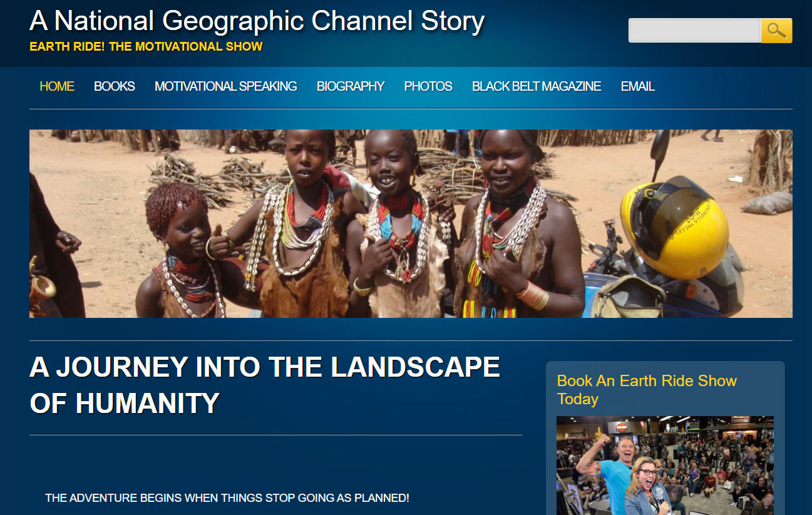The width and height of the screenshot is (812, 515).
Task: Open the BLACK BELT MAGAZINE link
Action: [537, 86]
